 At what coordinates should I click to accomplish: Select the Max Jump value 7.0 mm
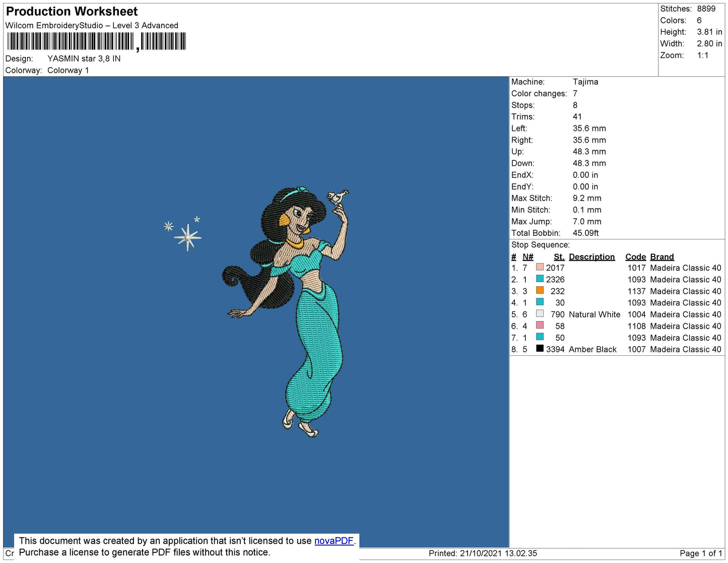587,221
